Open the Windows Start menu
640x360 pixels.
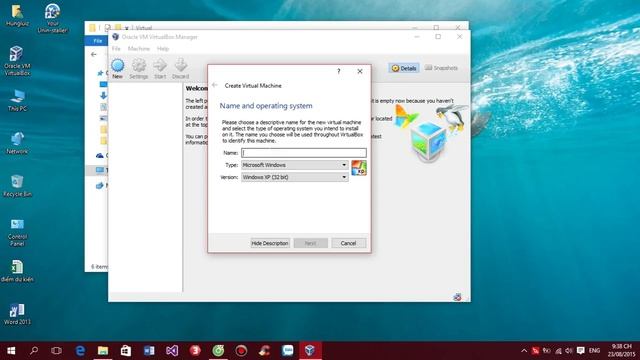[x=11, y=351]
